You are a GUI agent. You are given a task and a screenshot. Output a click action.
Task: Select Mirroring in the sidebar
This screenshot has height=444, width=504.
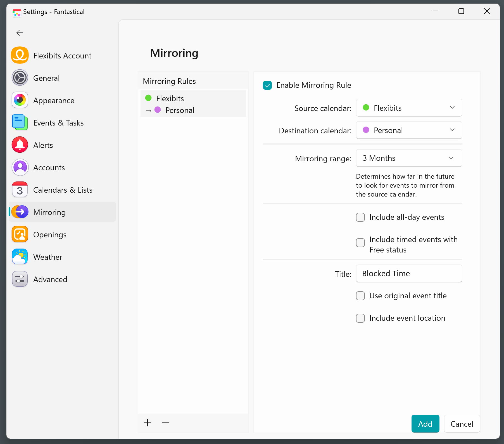point(62,212)
